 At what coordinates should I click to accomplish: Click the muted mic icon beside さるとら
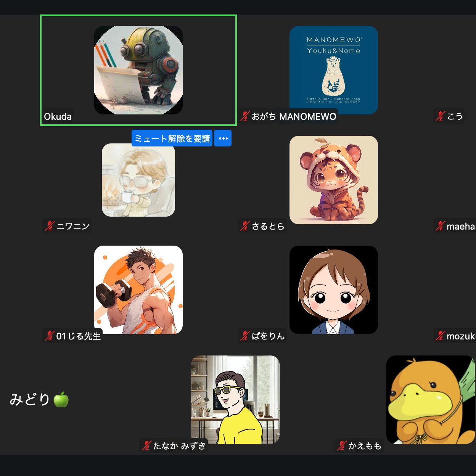[x=245, y=226]
